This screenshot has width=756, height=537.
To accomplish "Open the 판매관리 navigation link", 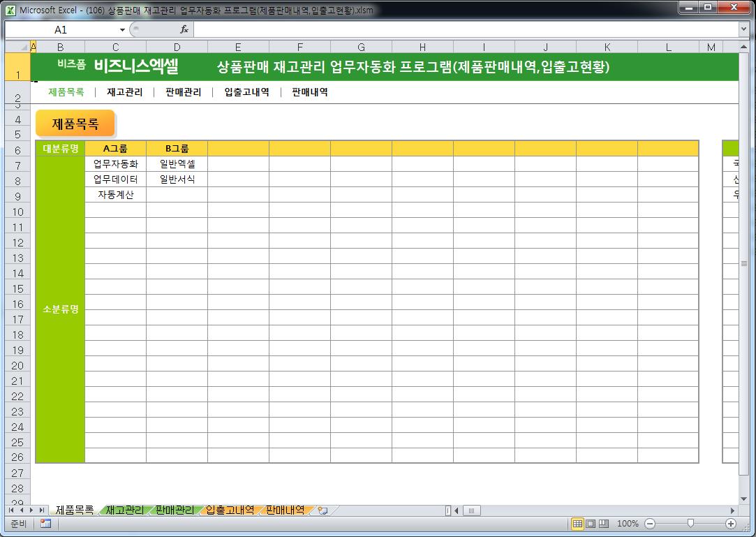I will 183,92.
